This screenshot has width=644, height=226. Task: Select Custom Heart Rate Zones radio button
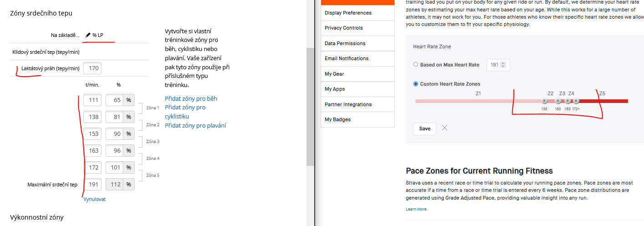pos(416,84)
